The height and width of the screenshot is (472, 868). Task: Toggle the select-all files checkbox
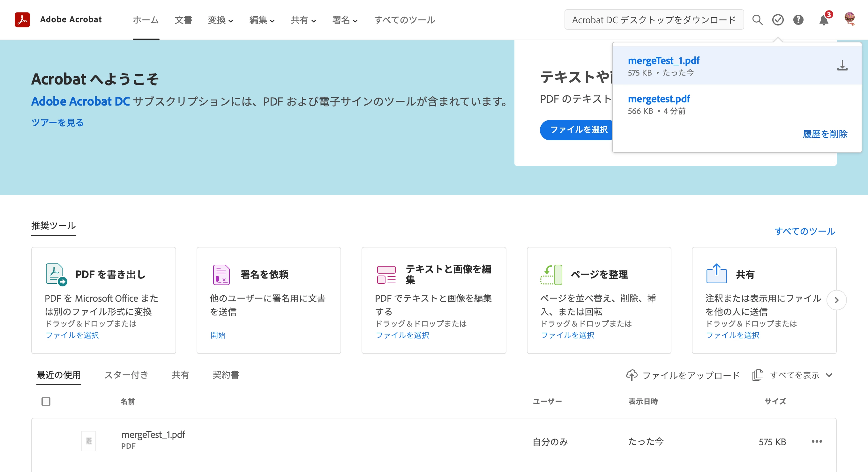(x=46, y=401)
